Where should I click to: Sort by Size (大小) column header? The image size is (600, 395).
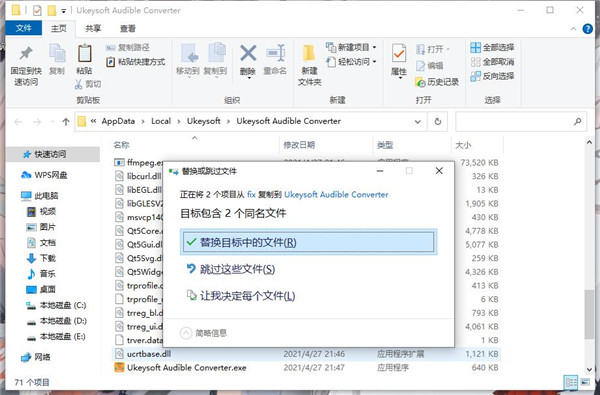click(463, 145)
